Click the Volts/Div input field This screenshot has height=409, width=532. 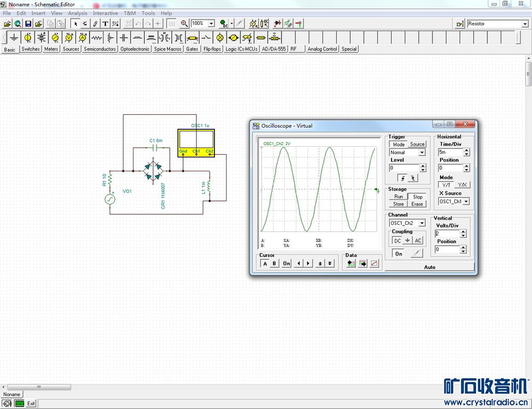click(447, 233)
